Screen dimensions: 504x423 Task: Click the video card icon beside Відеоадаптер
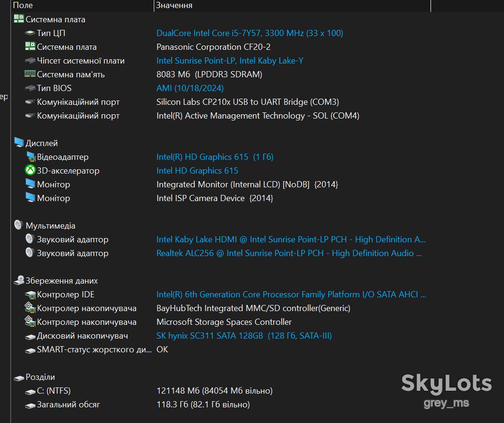pyautogui.click(x=31, y=157)
